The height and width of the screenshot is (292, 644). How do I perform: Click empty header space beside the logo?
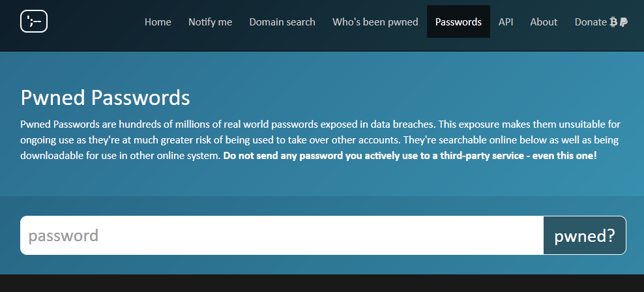pyautogui.click(x=95, y=22)
